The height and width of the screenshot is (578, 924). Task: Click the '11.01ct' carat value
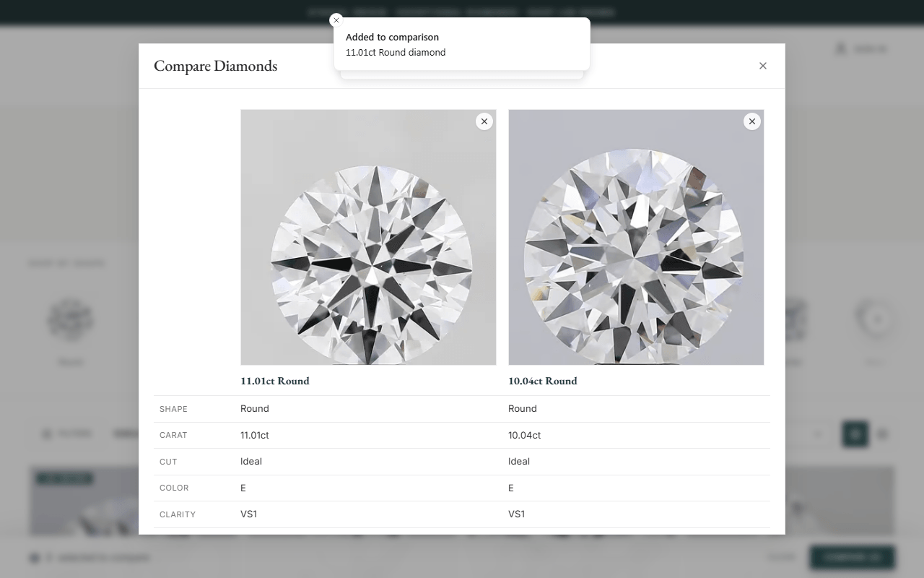(x=255, y=435)
